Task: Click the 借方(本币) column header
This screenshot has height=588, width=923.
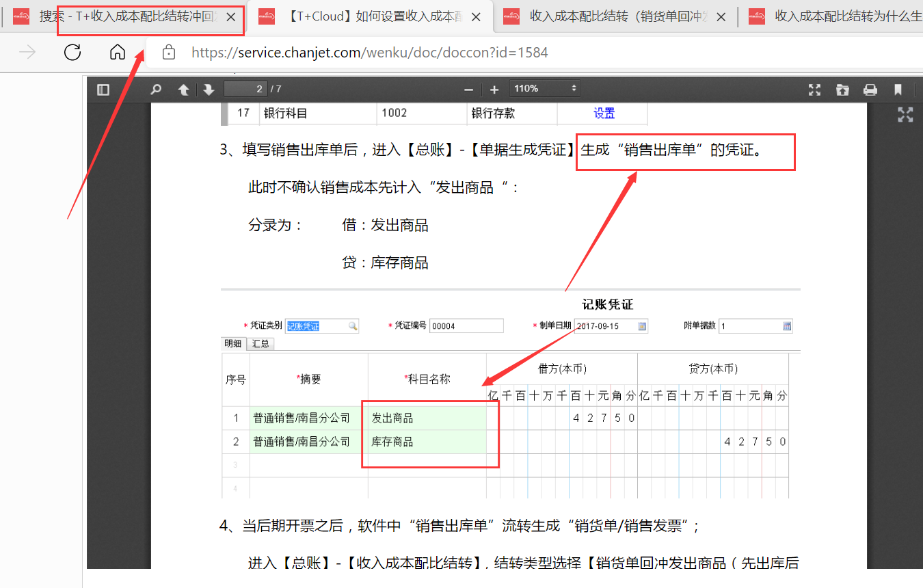Action: tap(562, 369)
